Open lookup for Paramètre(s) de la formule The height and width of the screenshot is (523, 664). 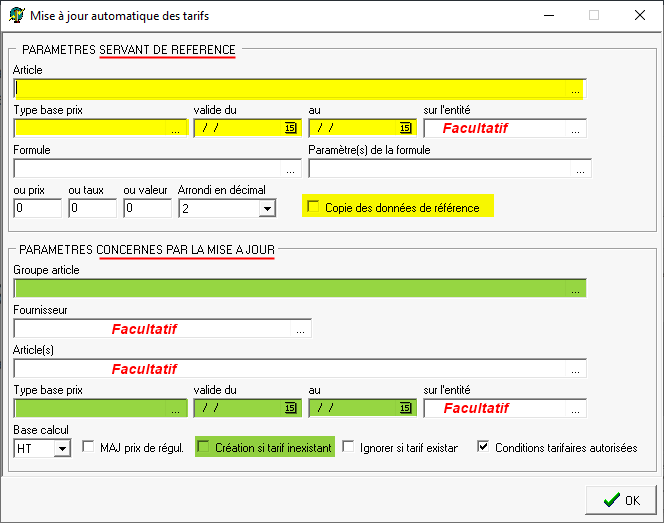click(x=582, y=169)
